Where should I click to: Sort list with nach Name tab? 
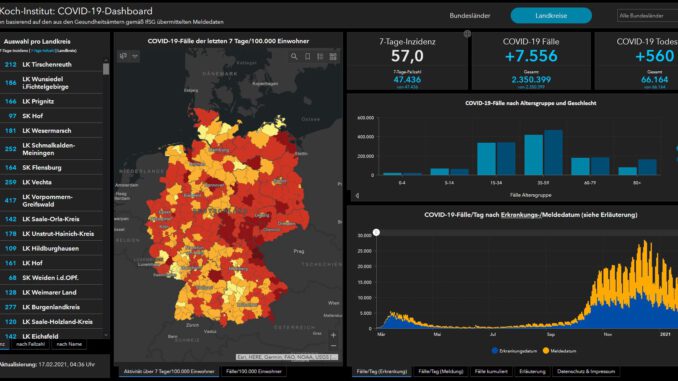[x=69, y=344]
